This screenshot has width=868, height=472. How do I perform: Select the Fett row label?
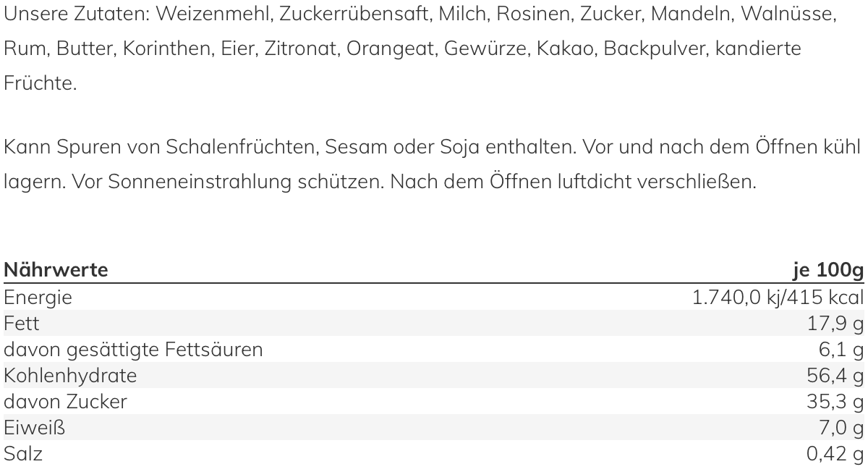click(x=22, y=323)
